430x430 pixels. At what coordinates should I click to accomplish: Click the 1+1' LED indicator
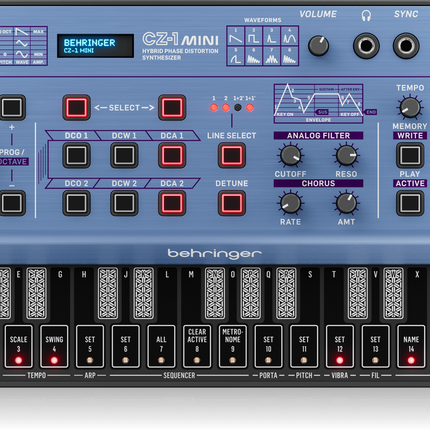click(250, 107)
